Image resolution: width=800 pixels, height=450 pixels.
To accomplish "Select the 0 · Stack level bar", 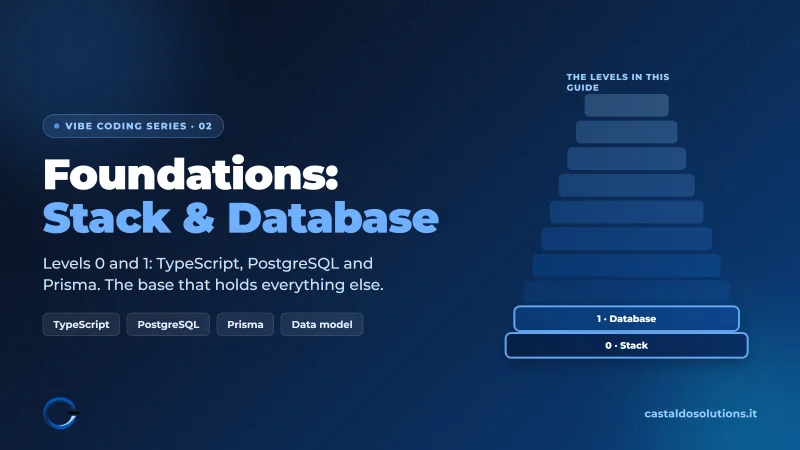I will (x=627, y=345).
